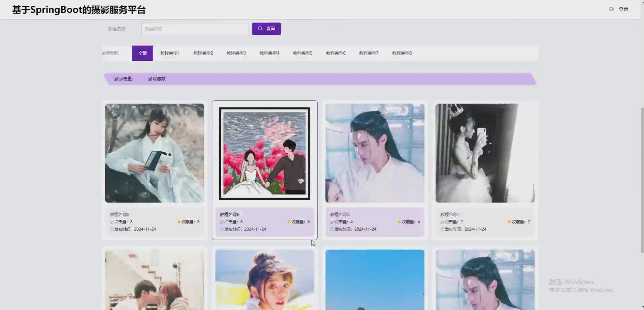This screenshot has width=644, height=310.
Task: Select the 教程类型3 filter tab
Action: pos(236,53)
